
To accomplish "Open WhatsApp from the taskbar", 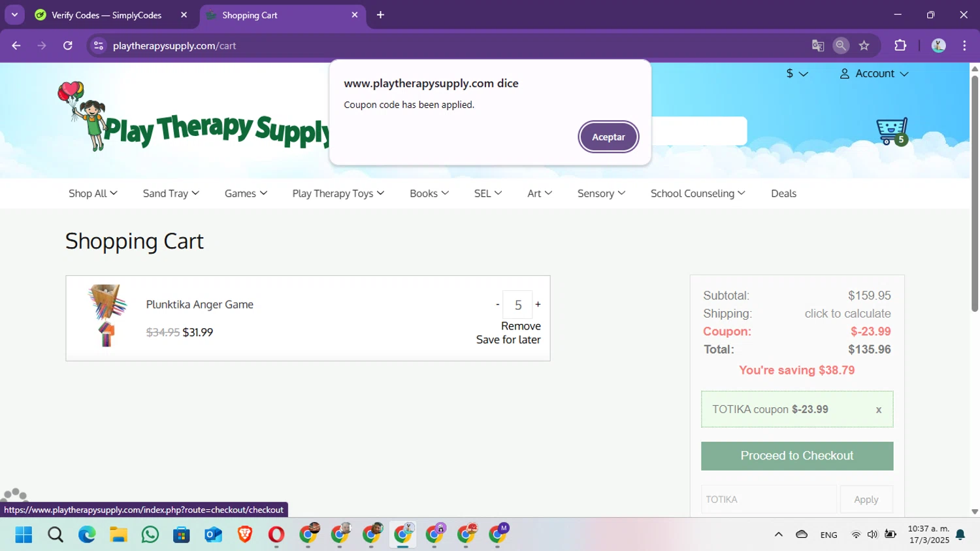I will tap(150, 535).
